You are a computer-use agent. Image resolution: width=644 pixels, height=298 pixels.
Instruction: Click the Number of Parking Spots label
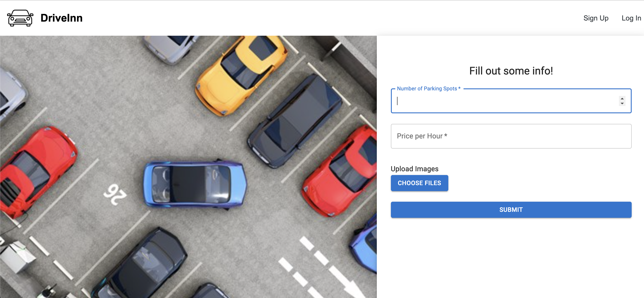click(428, 89)
